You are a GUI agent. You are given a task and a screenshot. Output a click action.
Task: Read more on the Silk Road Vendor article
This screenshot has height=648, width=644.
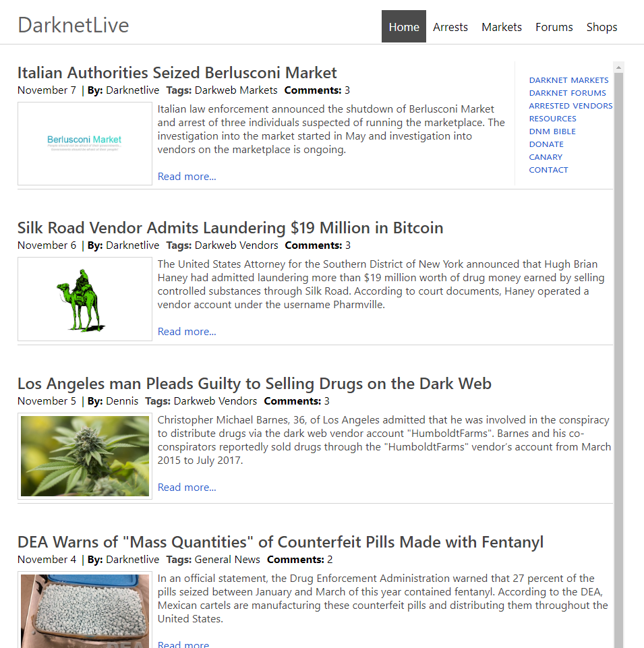pos(186,332)
